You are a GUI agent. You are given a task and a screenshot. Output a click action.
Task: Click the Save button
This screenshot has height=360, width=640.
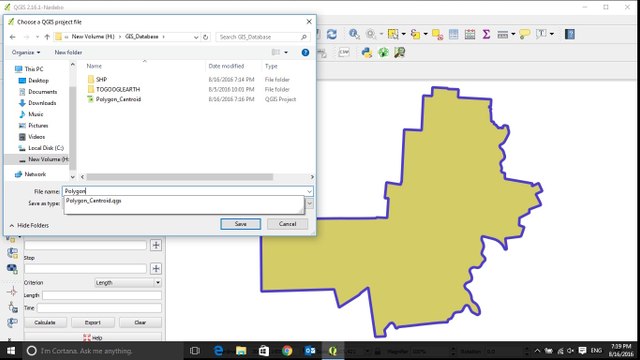pyautogui.click(x=240, y=224)
